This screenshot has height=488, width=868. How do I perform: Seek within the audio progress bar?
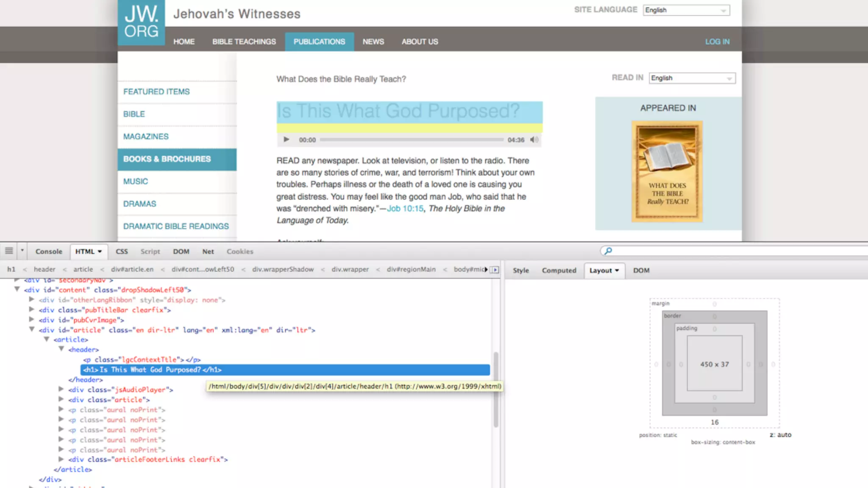tap(411, 139)
